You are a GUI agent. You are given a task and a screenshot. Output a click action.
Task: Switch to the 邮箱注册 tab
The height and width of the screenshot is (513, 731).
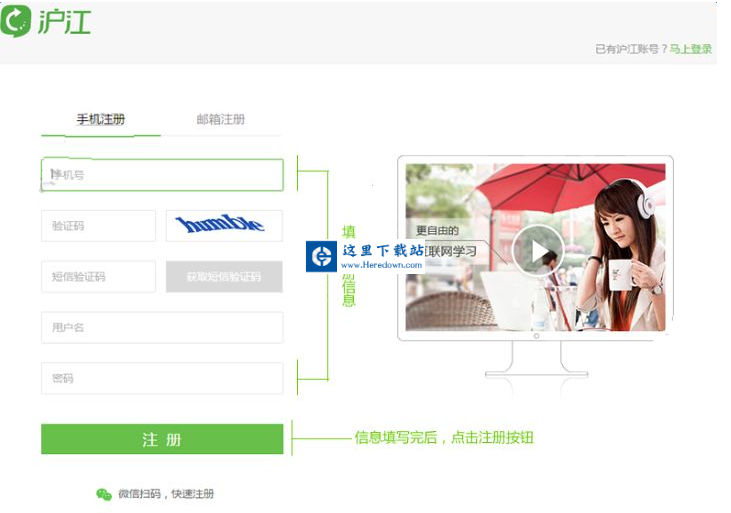(221, 119)
